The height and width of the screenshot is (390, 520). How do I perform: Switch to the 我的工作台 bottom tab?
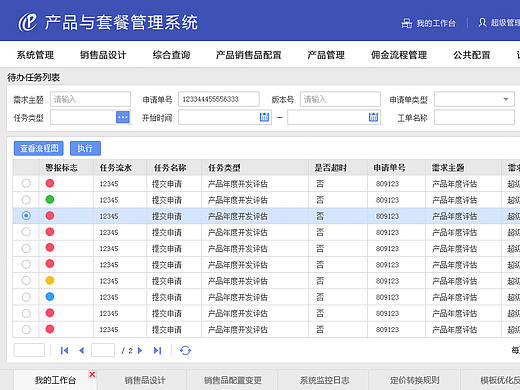(x=55, y=380)
